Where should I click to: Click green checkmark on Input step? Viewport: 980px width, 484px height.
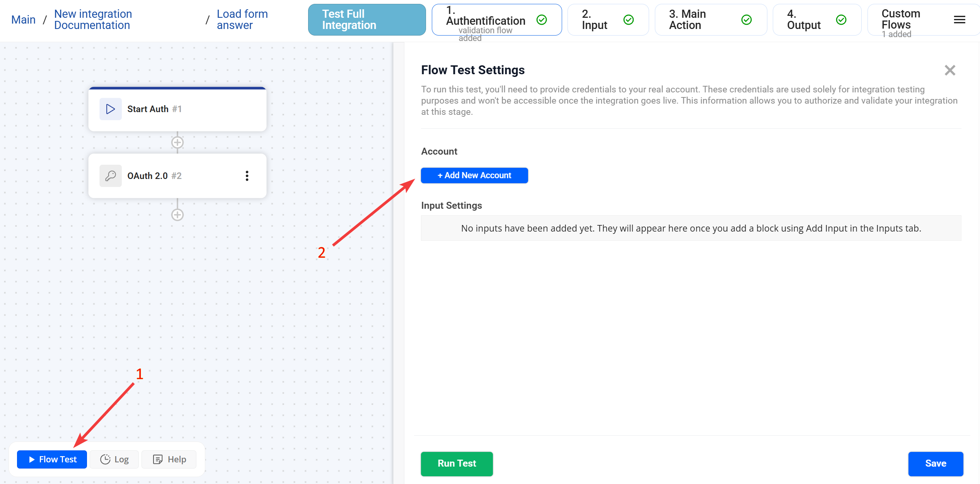[629, 20]
